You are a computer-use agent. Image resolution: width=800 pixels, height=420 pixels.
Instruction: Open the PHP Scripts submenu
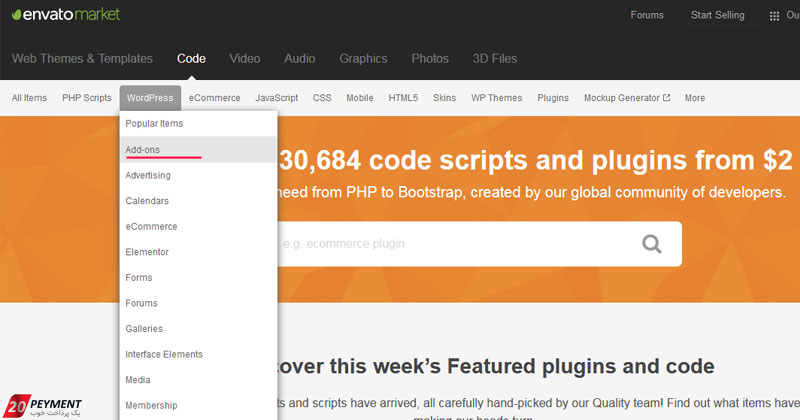click(87, 97)
